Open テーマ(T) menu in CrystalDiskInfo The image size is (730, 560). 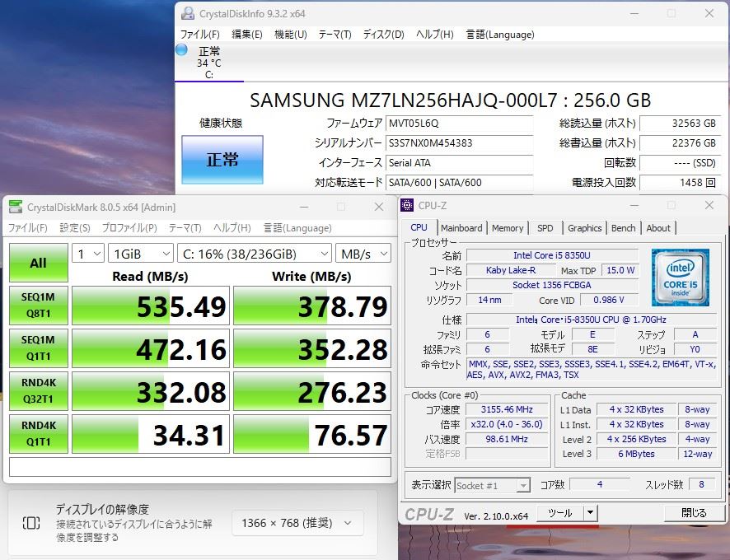335,35
